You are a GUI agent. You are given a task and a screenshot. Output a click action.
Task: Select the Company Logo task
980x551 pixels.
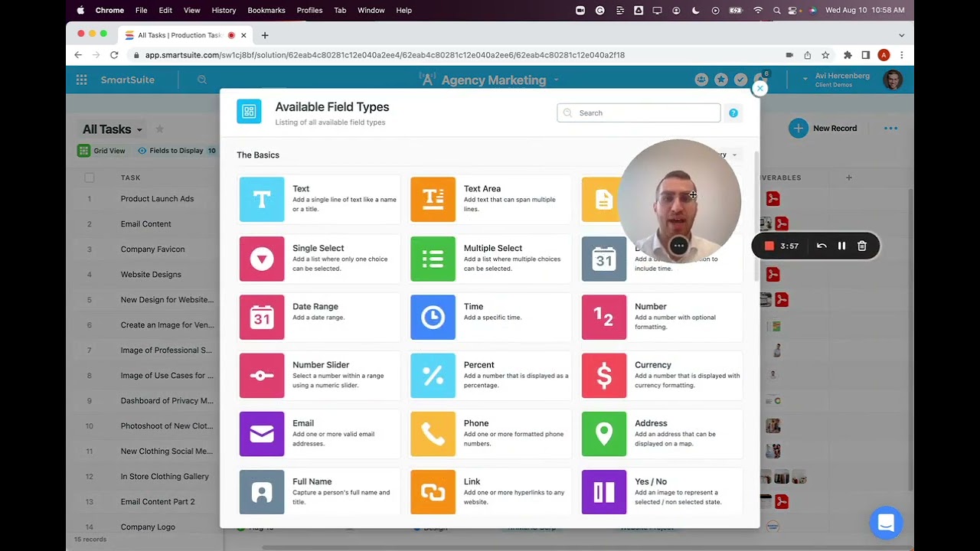coord(148,527)
